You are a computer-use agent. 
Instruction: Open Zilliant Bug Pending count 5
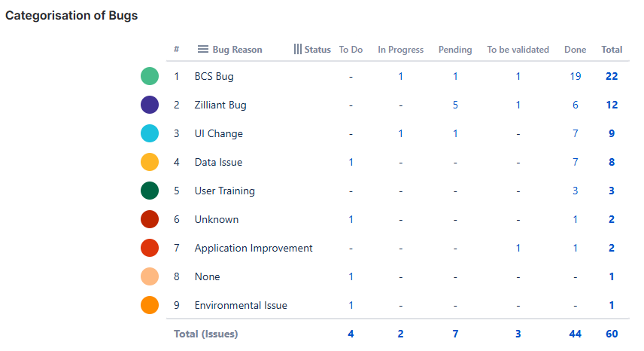point(455,105)
